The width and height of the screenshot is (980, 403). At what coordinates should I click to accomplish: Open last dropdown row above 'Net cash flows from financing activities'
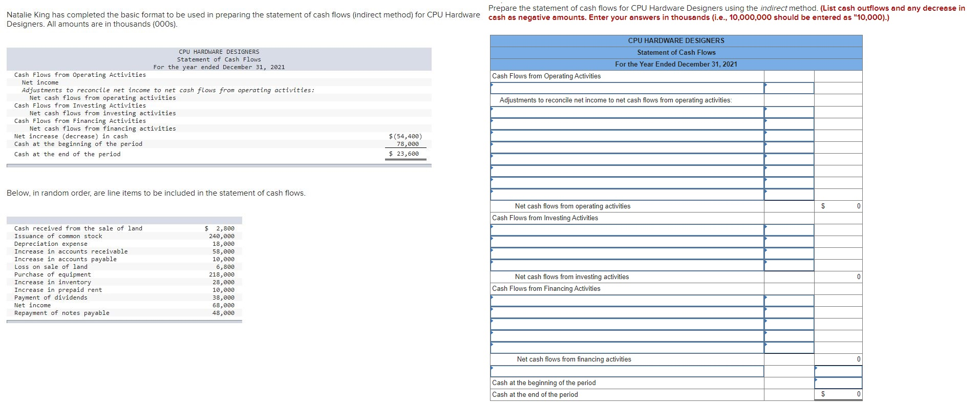[627, 348]
